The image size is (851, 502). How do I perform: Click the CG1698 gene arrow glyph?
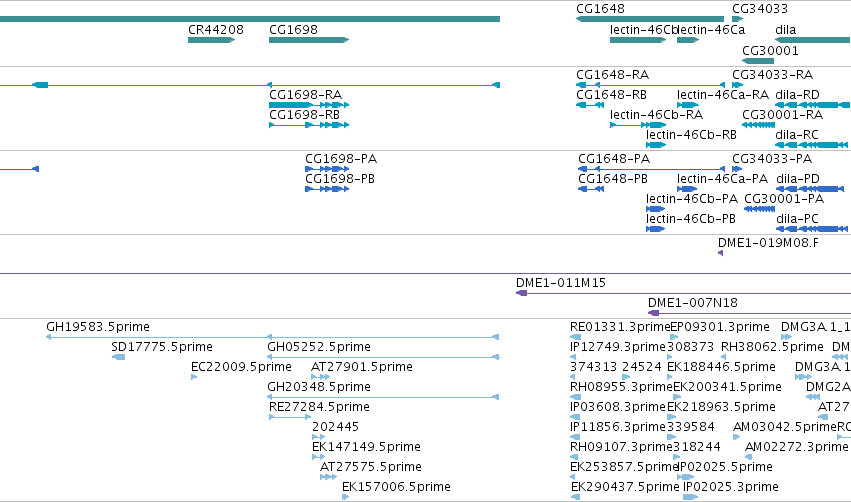(x=309, y=40)
